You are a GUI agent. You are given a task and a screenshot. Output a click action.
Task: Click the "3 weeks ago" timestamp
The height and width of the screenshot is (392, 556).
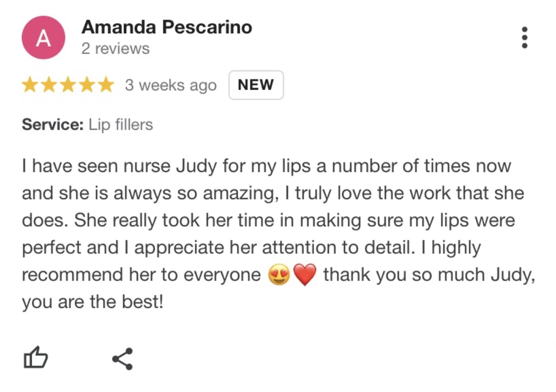point(171,86)
